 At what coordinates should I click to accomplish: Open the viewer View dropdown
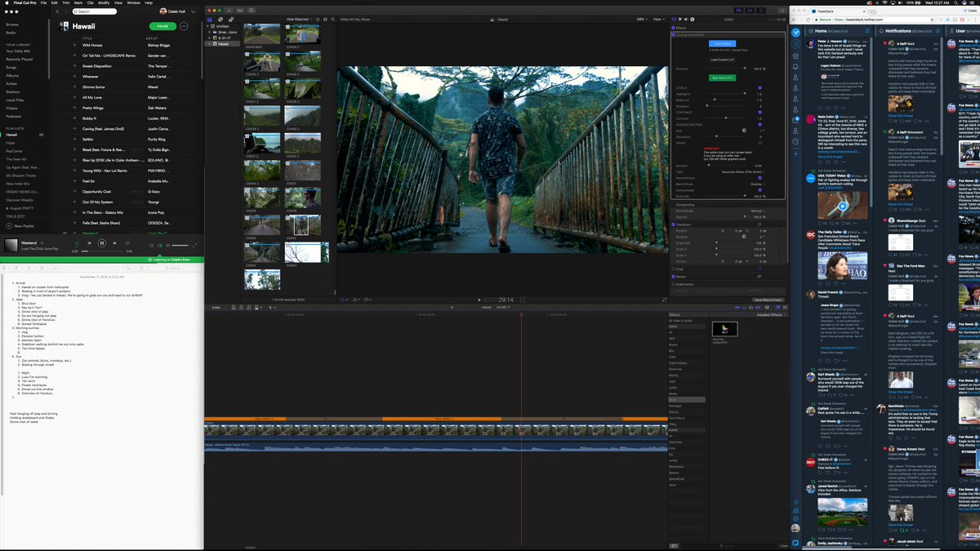(x=658, y=19)
